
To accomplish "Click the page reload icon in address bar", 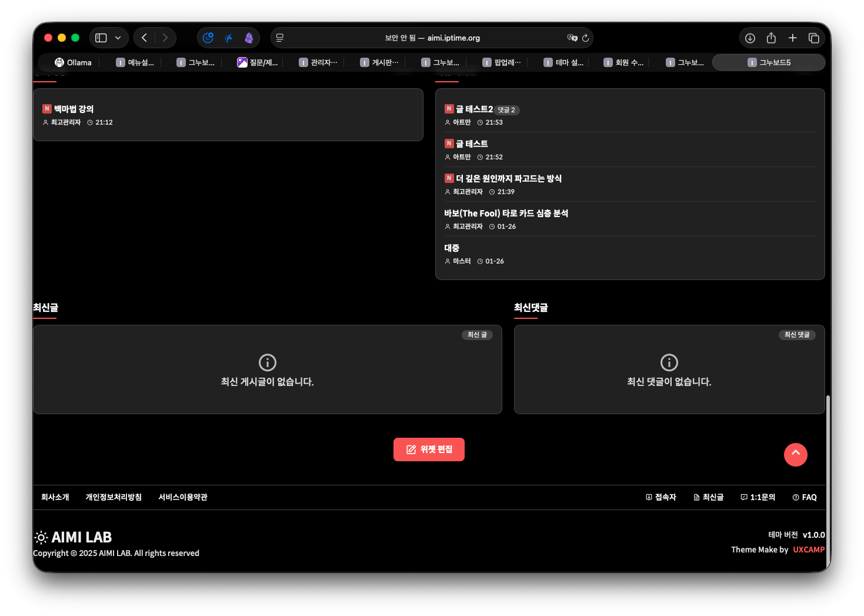I will pos(585,38).
